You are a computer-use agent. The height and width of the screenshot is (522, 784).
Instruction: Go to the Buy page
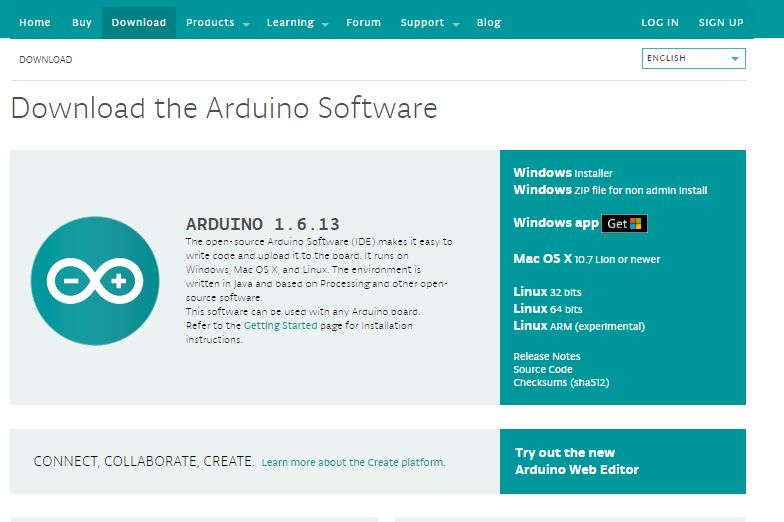pos(82,22)
